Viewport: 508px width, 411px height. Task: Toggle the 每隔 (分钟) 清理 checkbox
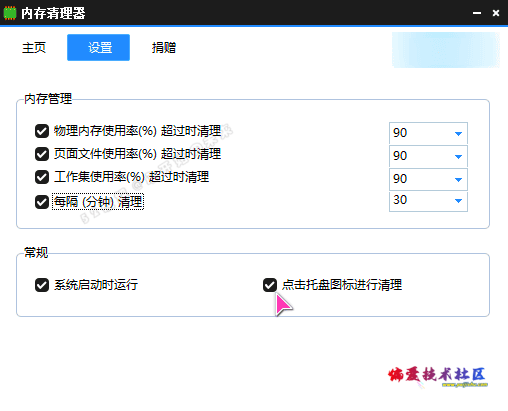click(42, 202)
